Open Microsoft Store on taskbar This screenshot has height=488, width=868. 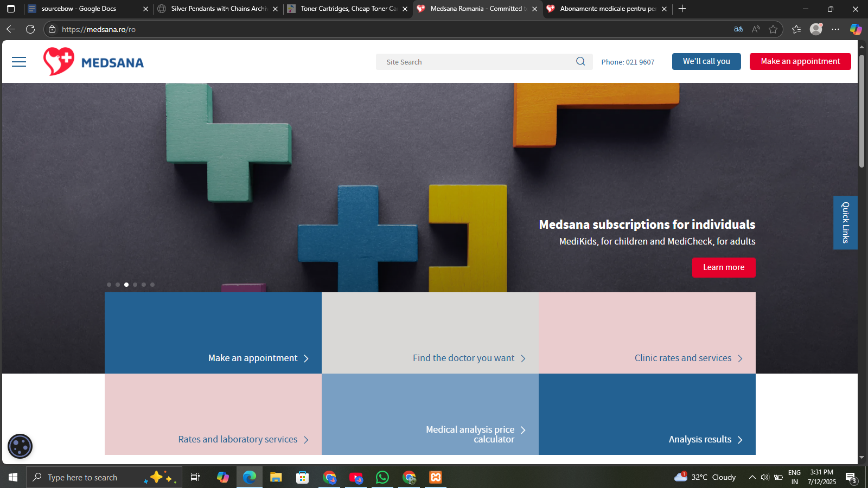pos(303,477)
